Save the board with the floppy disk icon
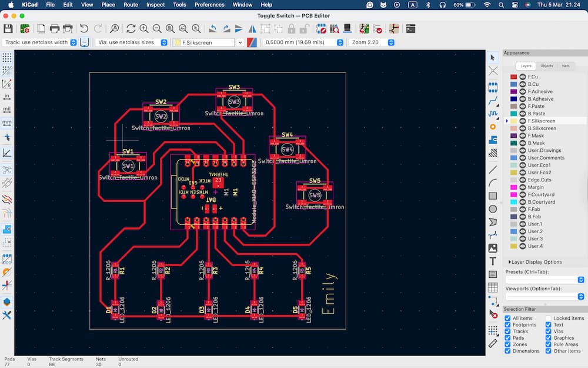 (x=8, y=28)
